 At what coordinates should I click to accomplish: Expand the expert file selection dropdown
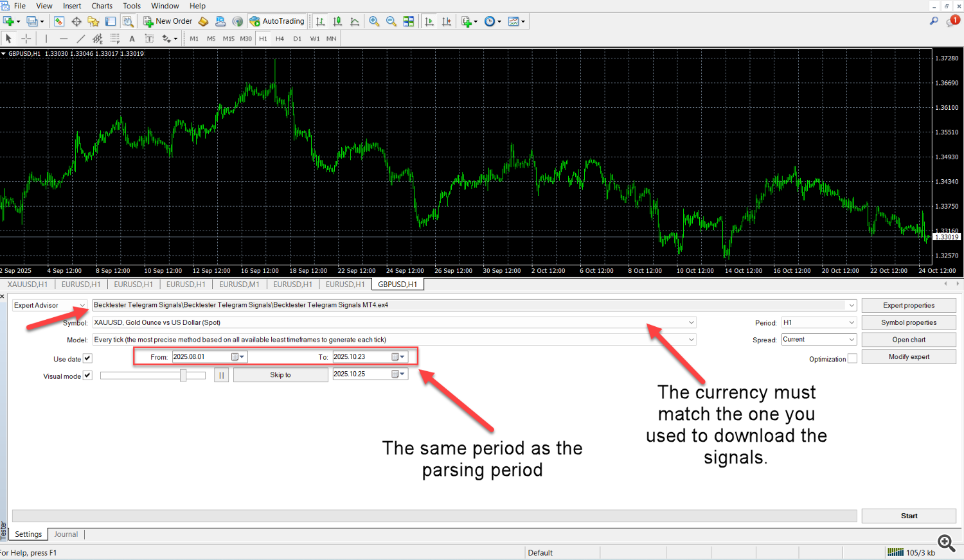852,305
